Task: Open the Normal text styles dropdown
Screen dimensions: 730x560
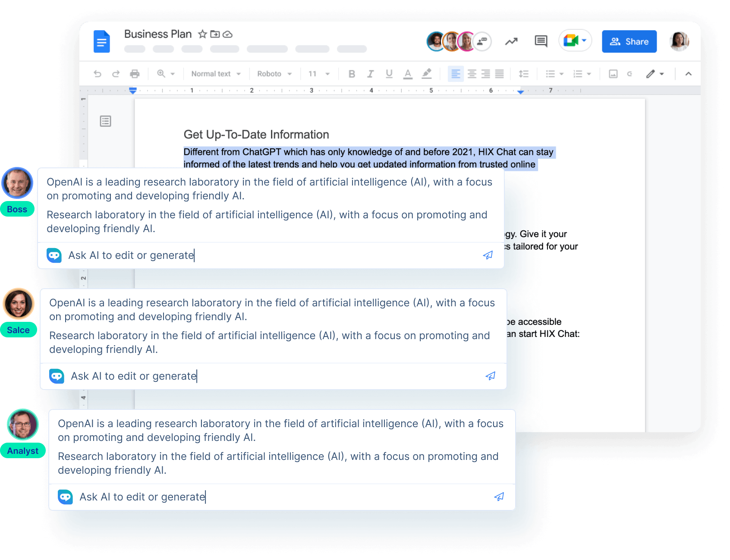Action: (215, 73)
